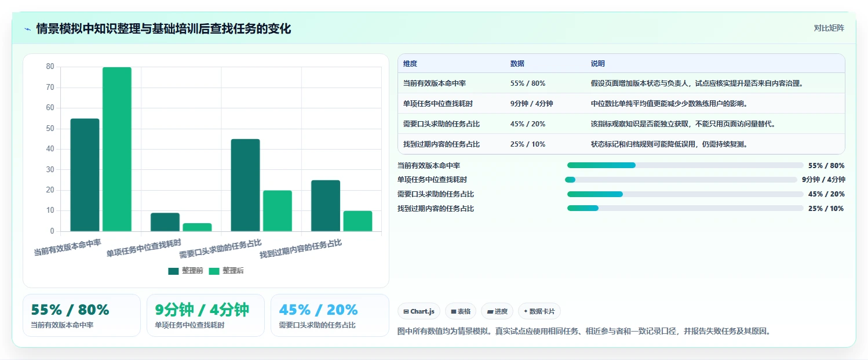Screen dimensions: 868x360
Task: Select the 进度 tag
Action: click(x=497, y=311)
